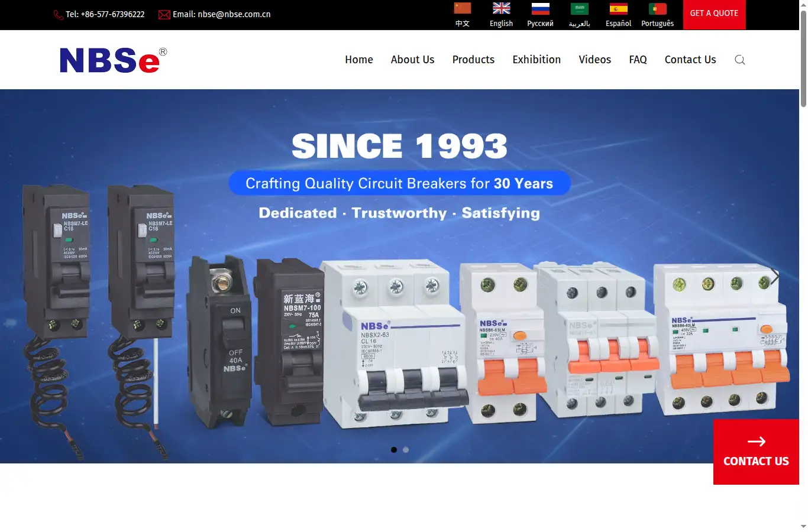Click the scrollbar down arrow
Viewport: 808px width, 532px height.
(803, 527)
